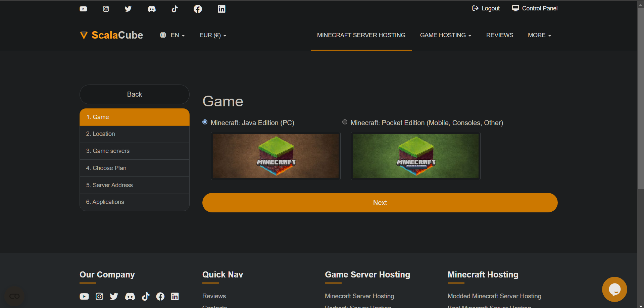Click the Facebook icon under Our Company
The height and width of the screenshot is (308, 644).
click(x=160, y=297)
